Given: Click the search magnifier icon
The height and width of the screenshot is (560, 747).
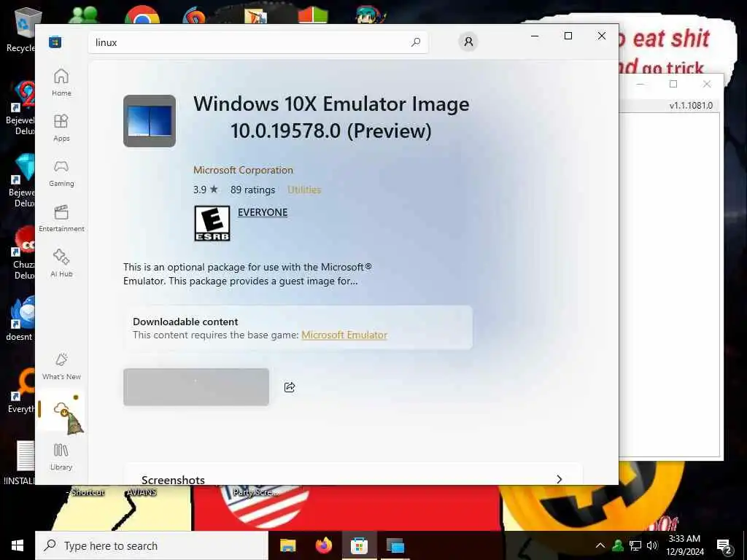Looking at the screenshot, I should pos(415,42).
